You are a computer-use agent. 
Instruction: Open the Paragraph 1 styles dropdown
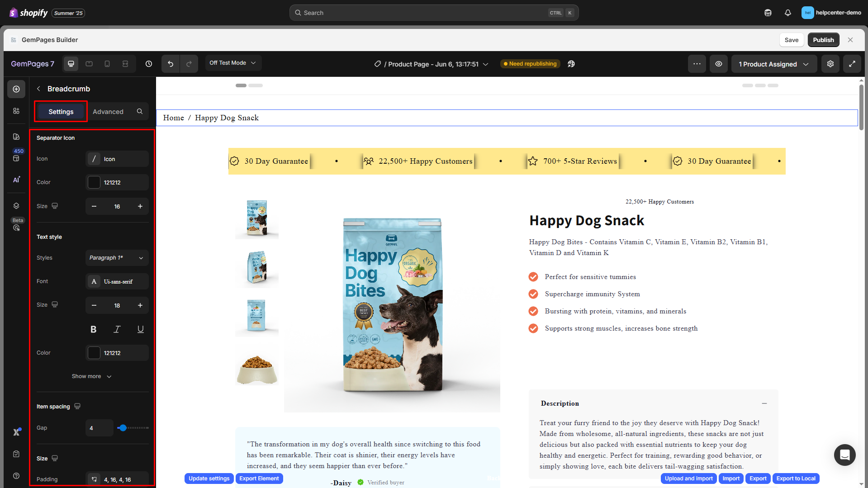[x=117, y=258]
